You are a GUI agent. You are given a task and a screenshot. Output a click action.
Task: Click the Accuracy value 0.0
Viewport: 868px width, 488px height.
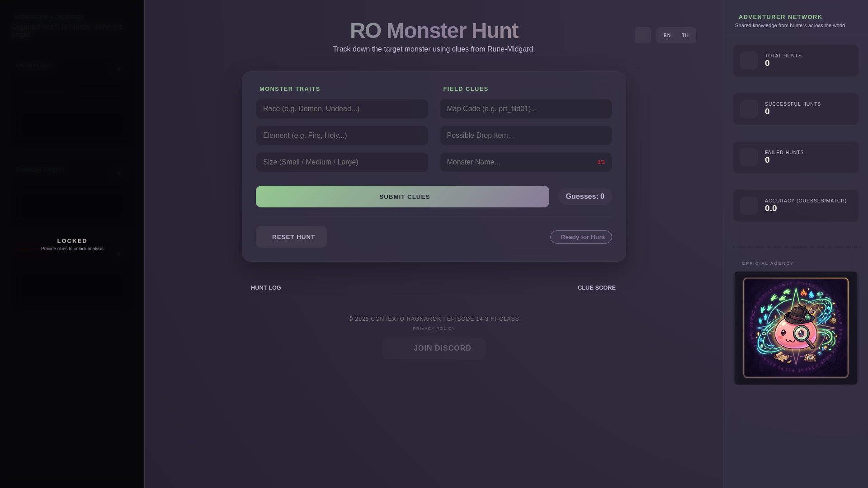(771, 208)
